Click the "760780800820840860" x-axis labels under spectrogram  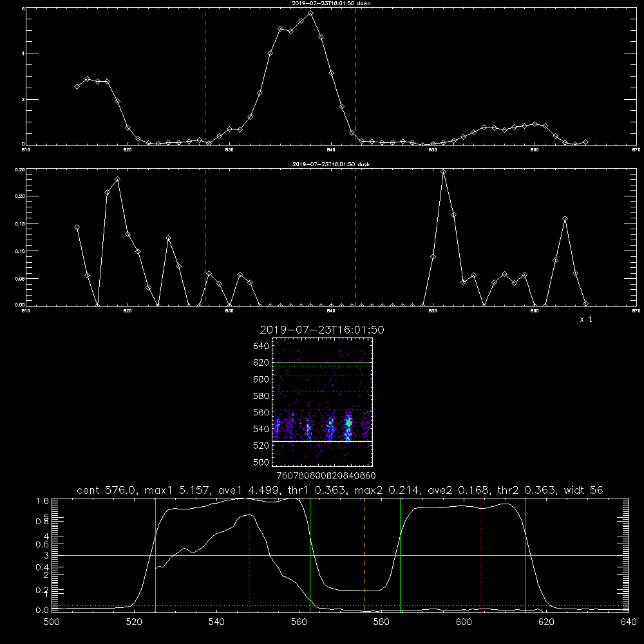tap(326, 475)
